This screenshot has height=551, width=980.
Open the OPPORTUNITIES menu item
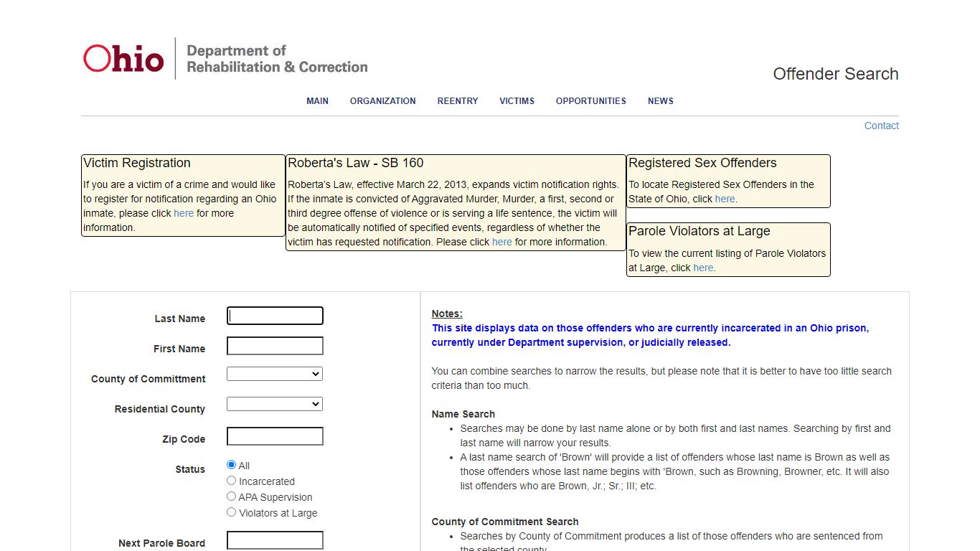[x=590, y=101]
